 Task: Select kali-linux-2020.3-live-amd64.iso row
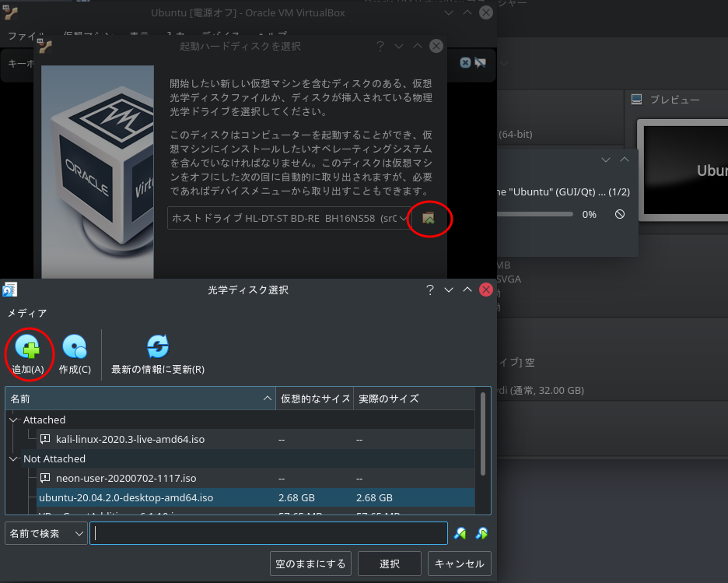pyautogui.click(x=256, y=439)
